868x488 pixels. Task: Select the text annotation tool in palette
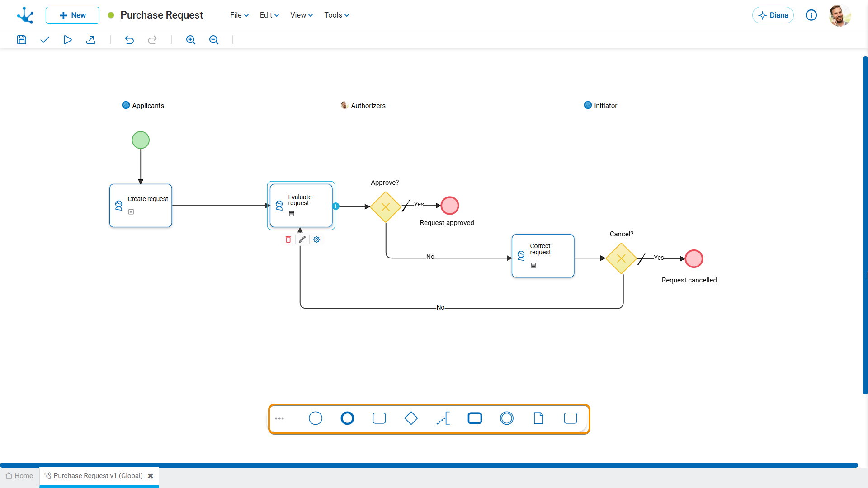[443, 418]
